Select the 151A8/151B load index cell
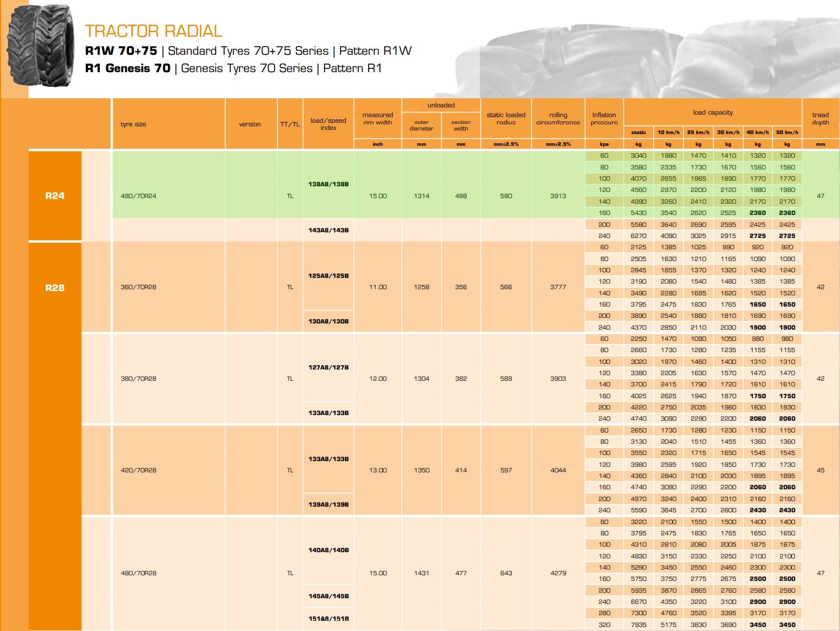This screenshot has height=631, width=840. coord(328,619)
